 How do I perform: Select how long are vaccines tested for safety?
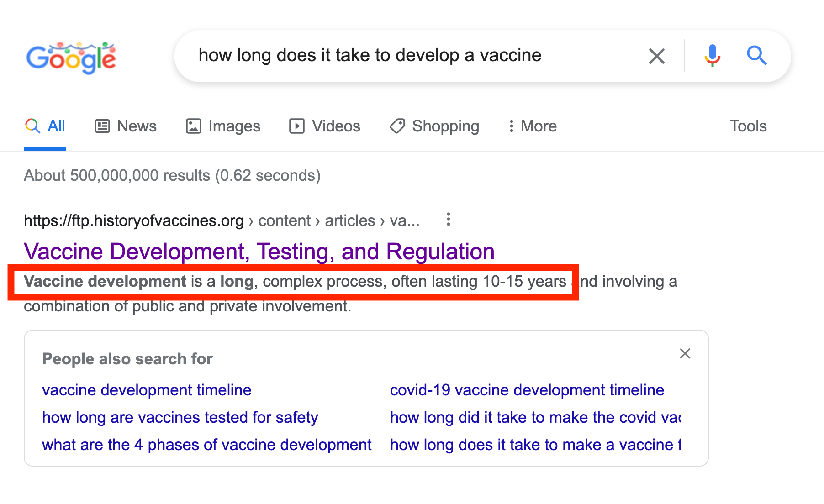[180, 417]
